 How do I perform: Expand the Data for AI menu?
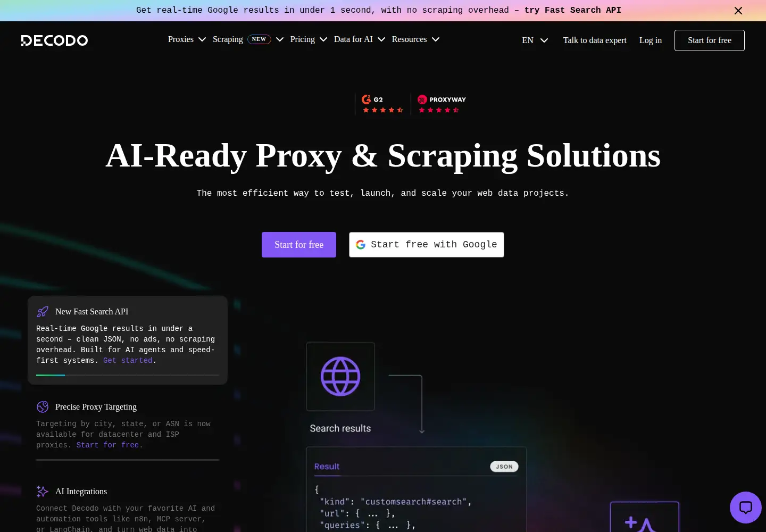tap(360, 39)
